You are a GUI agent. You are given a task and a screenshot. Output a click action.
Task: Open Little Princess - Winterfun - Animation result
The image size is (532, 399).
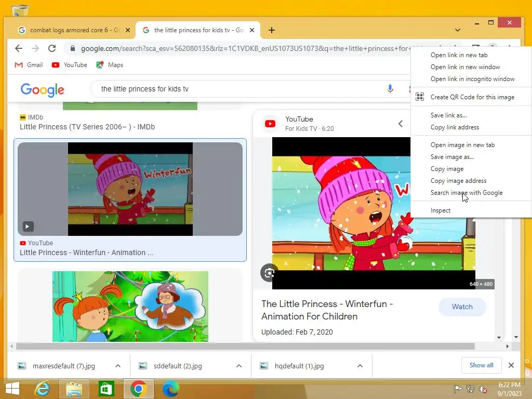(86, 252)
